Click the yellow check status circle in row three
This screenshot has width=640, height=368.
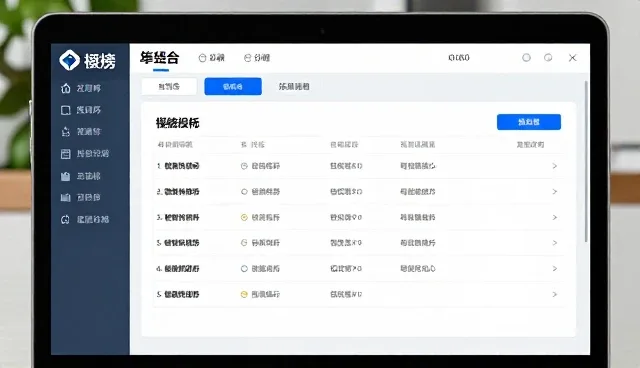pos(244,217)
